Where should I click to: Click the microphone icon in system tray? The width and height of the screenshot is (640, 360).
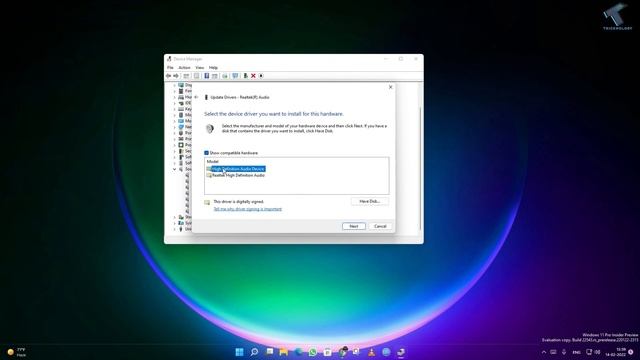564,352
